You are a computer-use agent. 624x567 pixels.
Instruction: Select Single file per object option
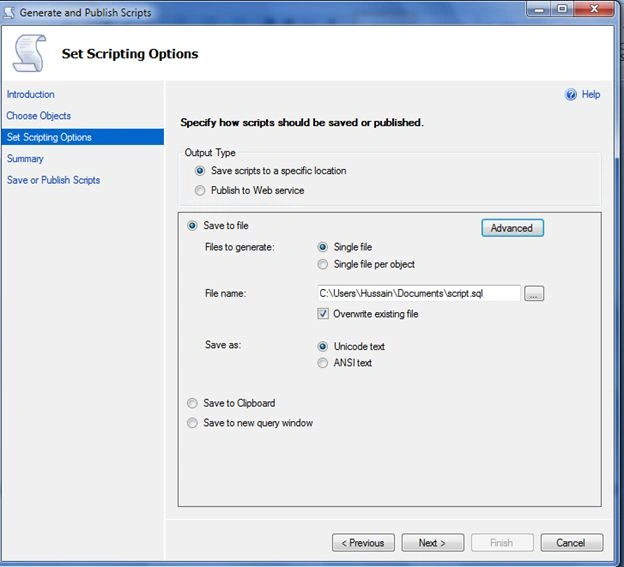[322, 264]
